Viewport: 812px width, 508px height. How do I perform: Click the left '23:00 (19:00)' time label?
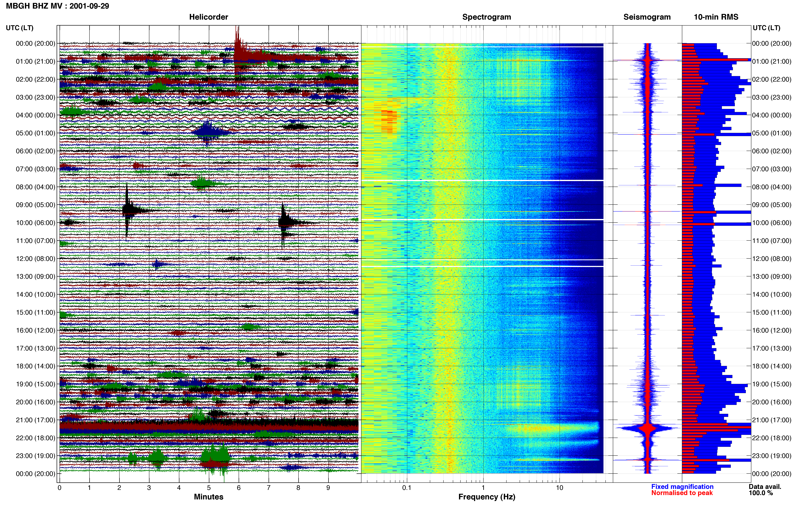point(36,456)
